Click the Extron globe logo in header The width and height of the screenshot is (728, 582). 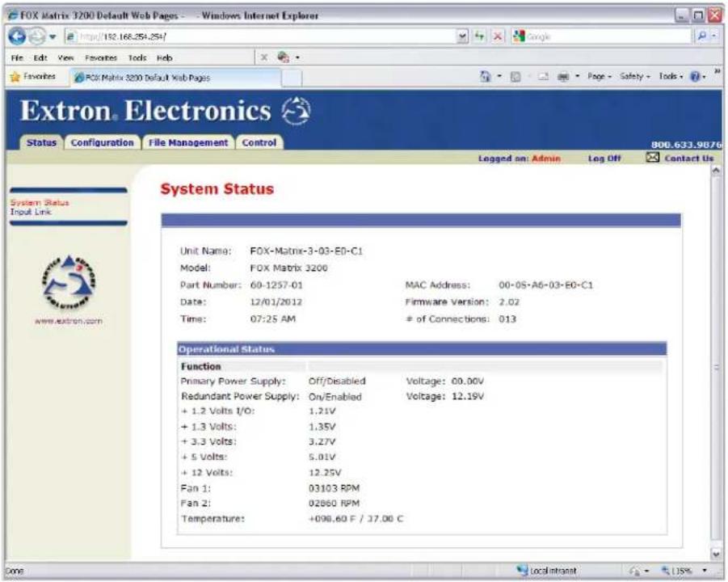click(296, 111)
